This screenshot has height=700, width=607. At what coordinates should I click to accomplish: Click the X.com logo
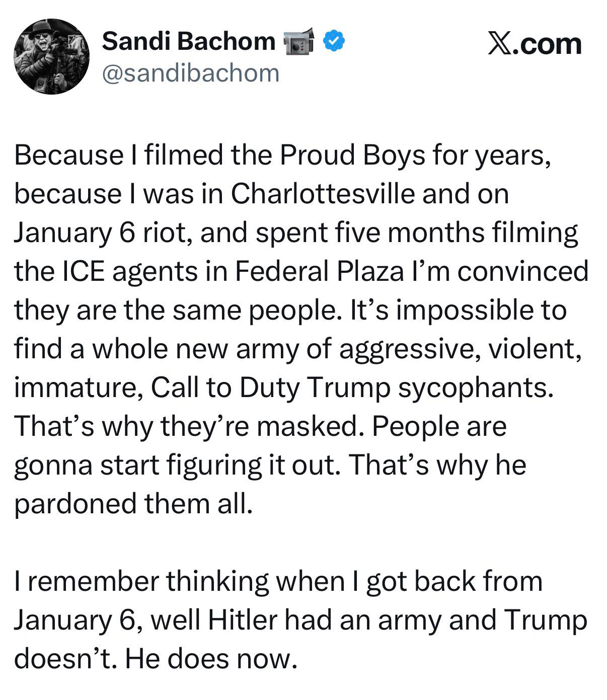pyautogui.click(x=535, y=44)
